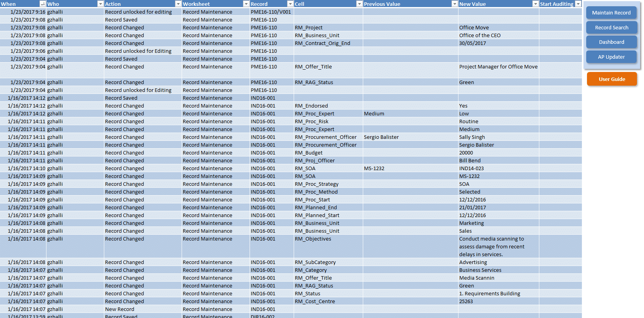Open the Who column filter dropdown
Viewport: 644px width, 318px height.
tap(100, 4)
